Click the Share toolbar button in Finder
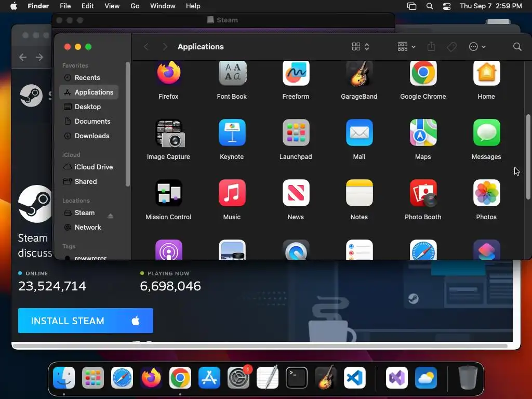The image size is (532, 399). pos(431,46)
